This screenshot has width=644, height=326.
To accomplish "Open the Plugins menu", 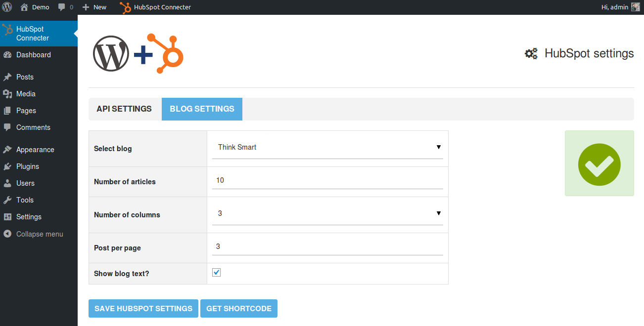I will coord(39,166).
